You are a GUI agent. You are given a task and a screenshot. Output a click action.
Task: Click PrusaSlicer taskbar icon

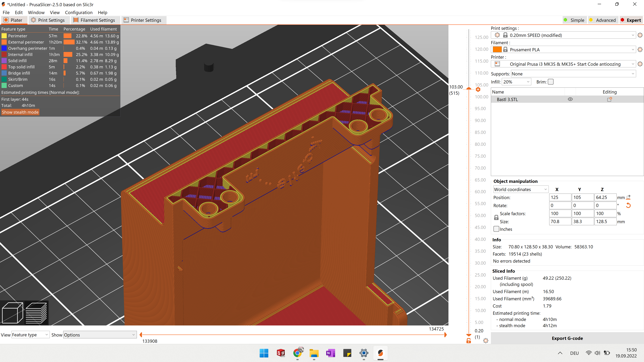380,353
